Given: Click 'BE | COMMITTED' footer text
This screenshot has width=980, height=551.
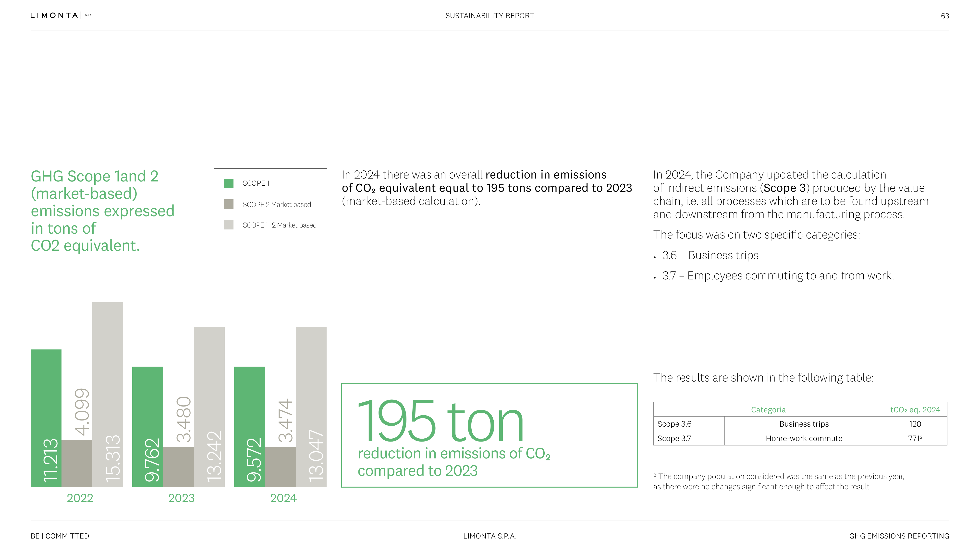Looking at the screenshot, I should coord(60,536).
